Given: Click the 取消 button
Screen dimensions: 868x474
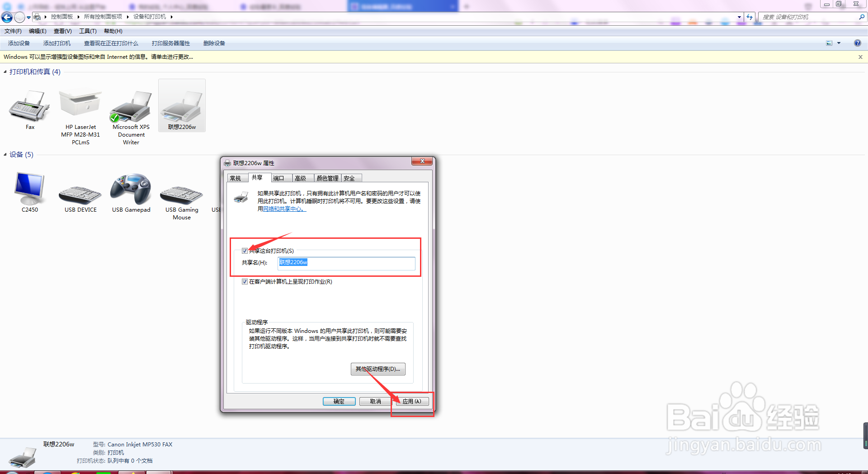Looking at the screenshot, I should (376, 401).
